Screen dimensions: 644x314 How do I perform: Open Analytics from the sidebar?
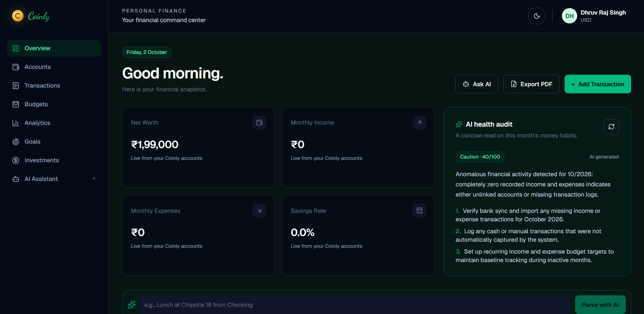(54, 123)
